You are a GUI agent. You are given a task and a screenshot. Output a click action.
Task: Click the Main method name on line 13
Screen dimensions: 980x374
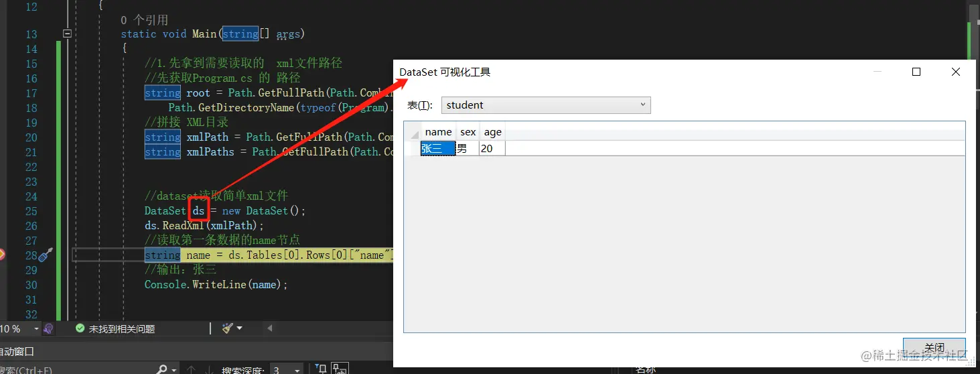[x=204, y=34]
